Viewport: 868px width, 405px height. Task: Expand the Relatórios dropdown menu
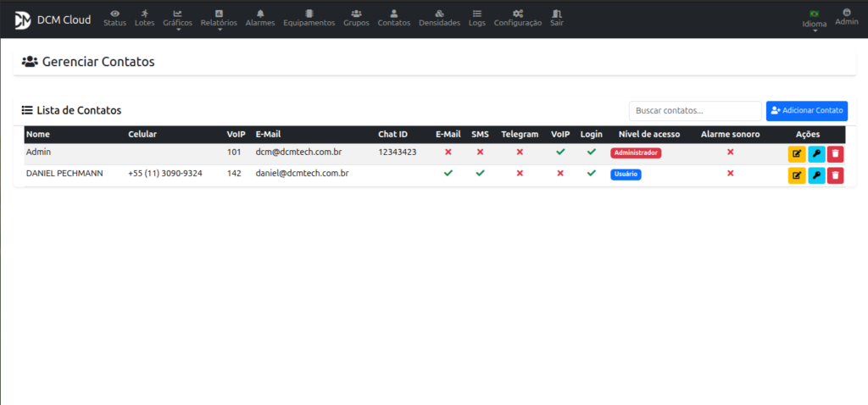[219, 19]
